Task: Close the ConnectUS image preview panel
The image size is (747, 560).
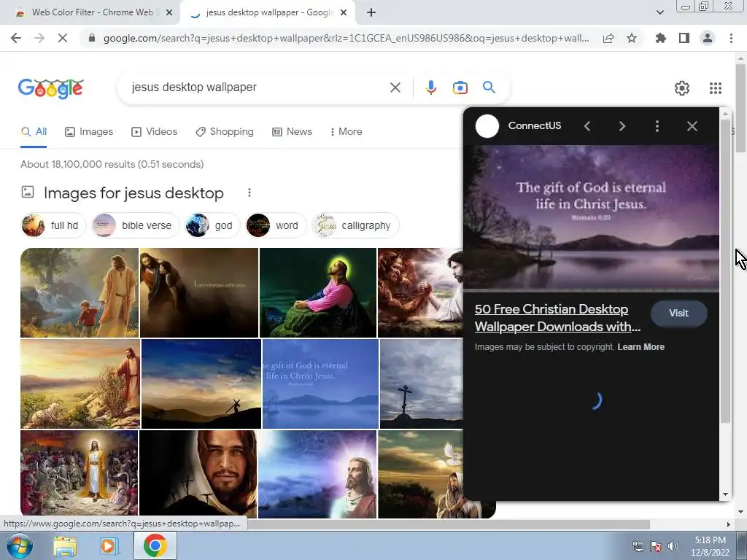Action: coord(692,126)
